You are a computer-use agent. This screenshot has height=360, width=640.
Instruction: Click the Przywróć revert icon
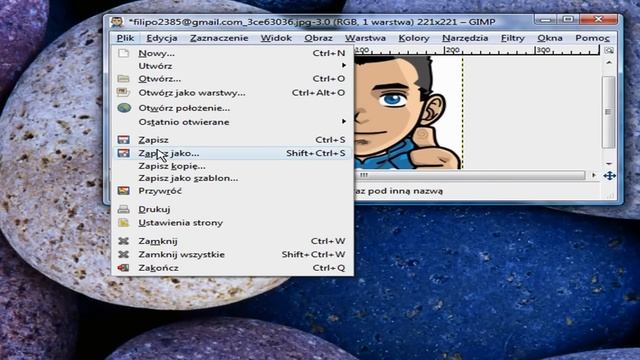coord(123,191)
